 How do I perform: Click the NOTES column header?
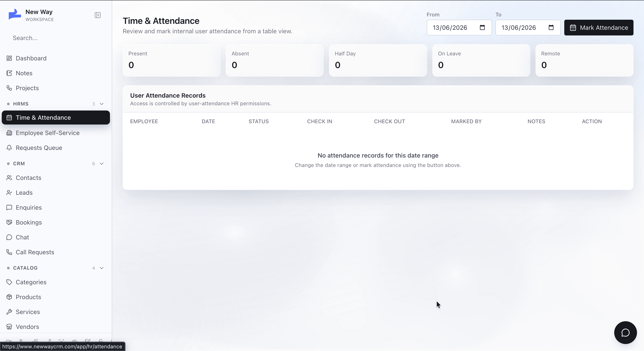point(536,121)
